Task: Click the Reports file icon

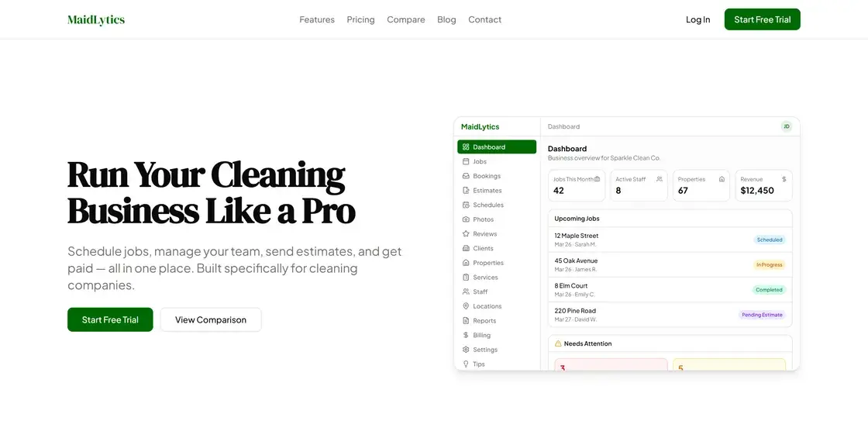Action: pos(466,321)
